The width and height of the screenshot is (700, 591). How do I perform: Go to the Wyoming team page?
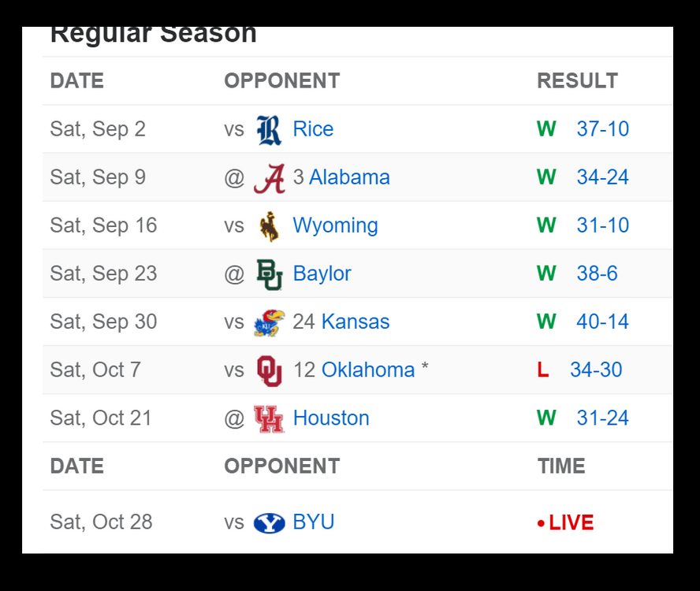[335, 225]
